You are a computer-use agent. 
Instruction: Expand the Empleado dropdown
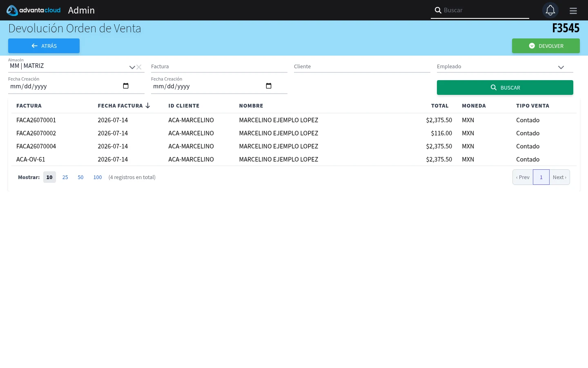[561, 67]
